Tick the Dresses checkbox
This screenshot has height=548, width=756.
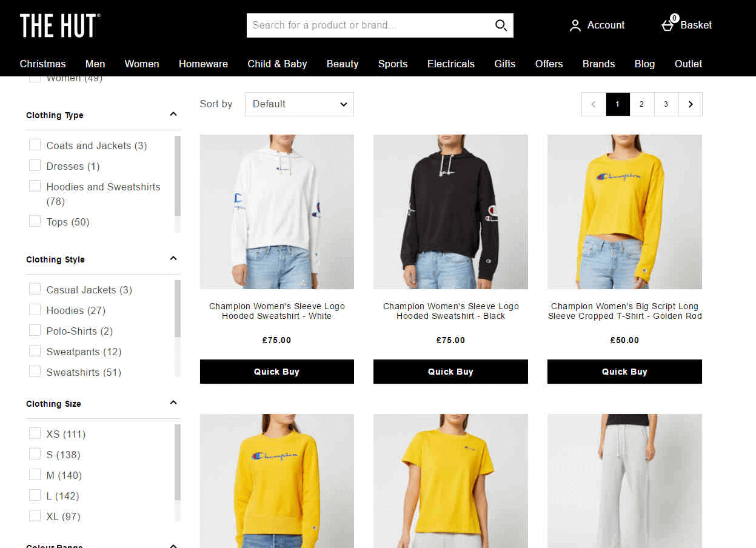[x=35, y=165]
